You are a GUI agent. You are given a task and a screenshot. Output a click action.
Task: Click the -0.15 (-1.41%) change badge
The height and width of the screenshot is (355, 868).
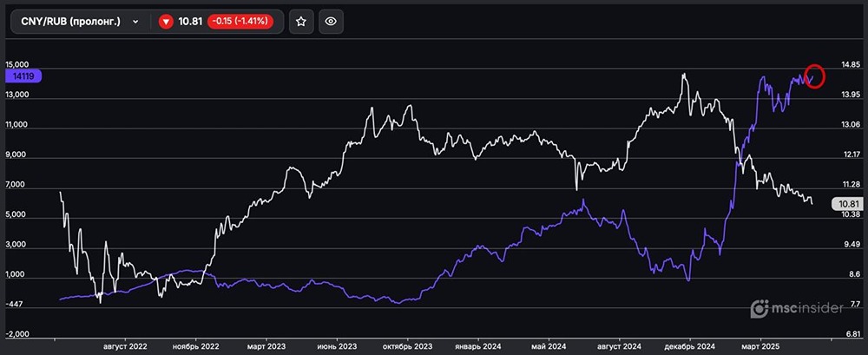[244, 22]
